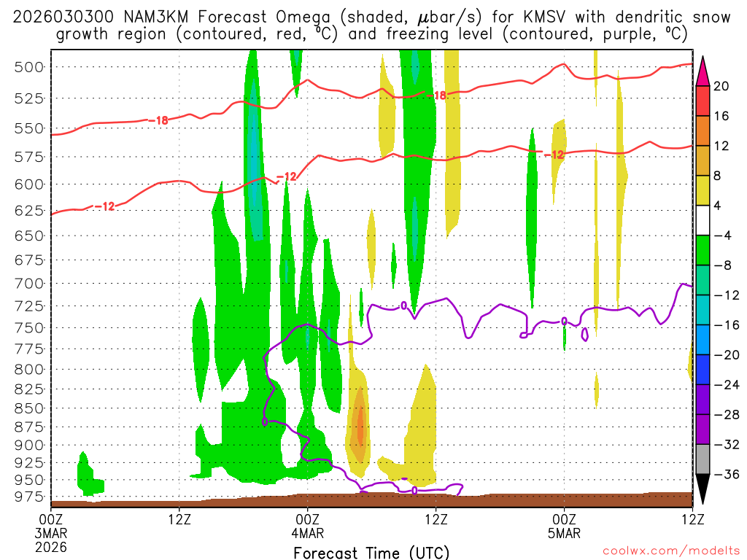Click the black arrow at colorbar bottom
The width and height of the screenshot is (747, 560).
[x=703, y=489]
